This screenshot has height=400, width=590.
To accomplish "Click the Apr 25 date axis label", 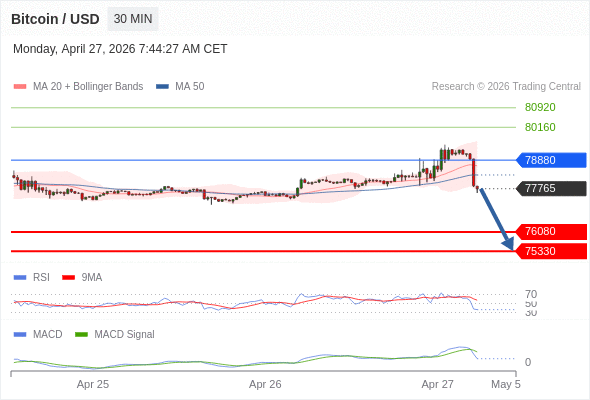I will (x=93, y=384).
